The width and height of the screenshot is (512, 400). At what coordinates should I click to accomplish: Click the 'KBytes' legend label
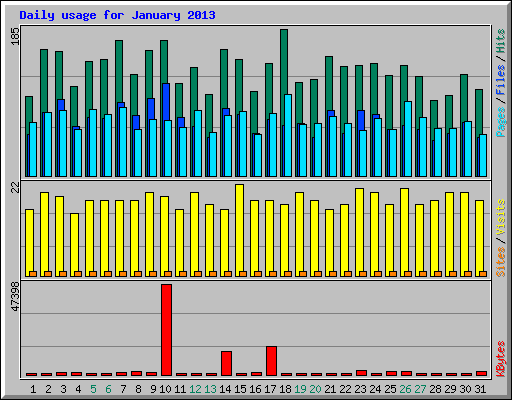(501, 359)
